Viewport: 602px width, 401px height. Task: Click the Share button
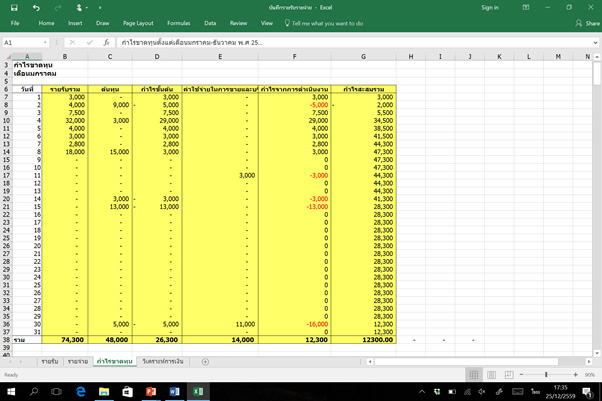587,23
